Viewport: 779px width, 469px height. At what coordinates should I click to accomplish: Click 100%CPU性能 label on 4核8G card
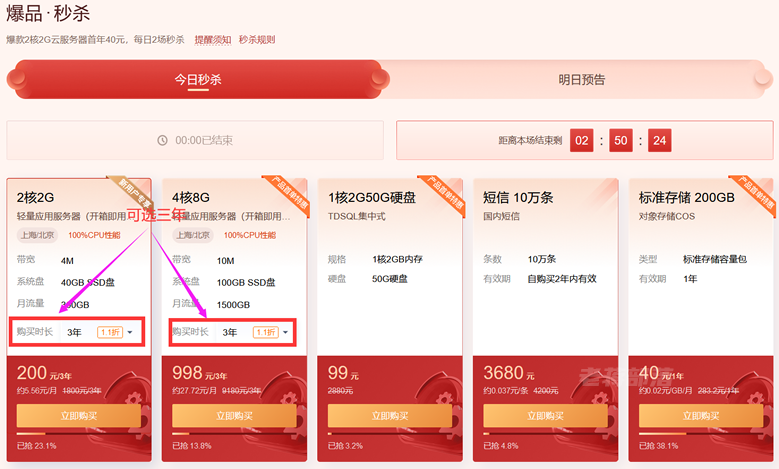tap(250, 235)
